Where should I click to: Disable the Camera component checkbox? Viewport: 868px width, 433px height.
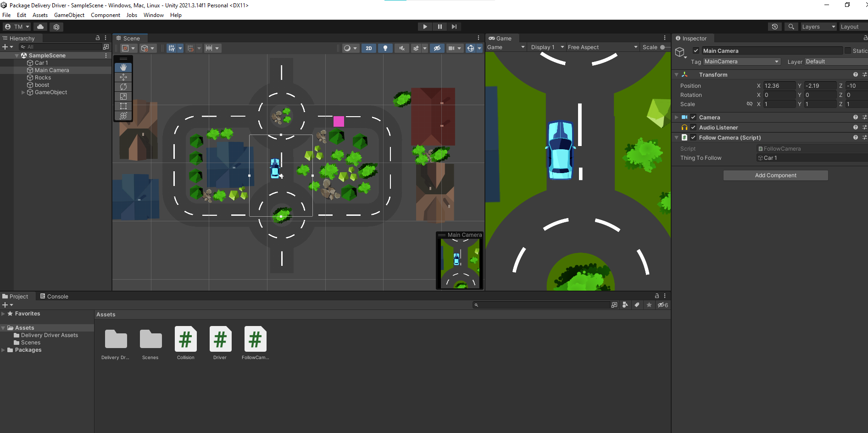pyautogui.click(x=693, y=117)
